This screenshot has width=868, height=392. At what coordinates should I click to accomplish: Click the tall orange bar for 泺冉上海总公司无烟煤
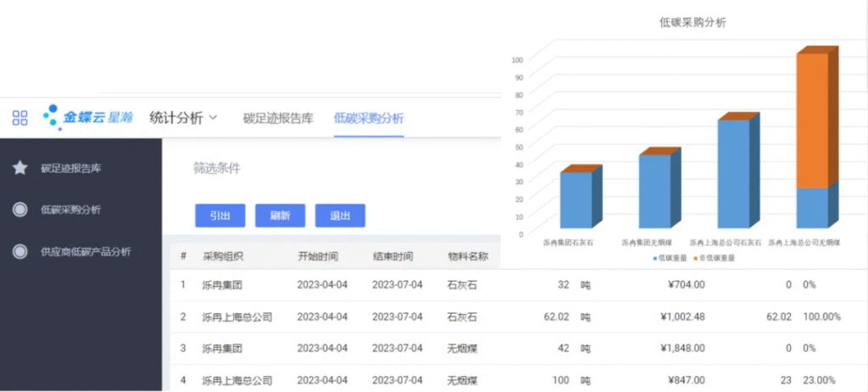tap(811, 119)
